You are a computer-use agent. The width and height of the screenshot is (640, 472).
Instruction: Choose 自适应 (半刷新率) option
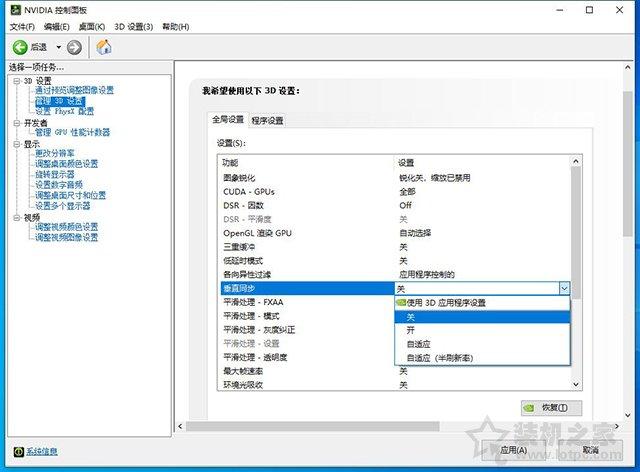tap(482, 358)
